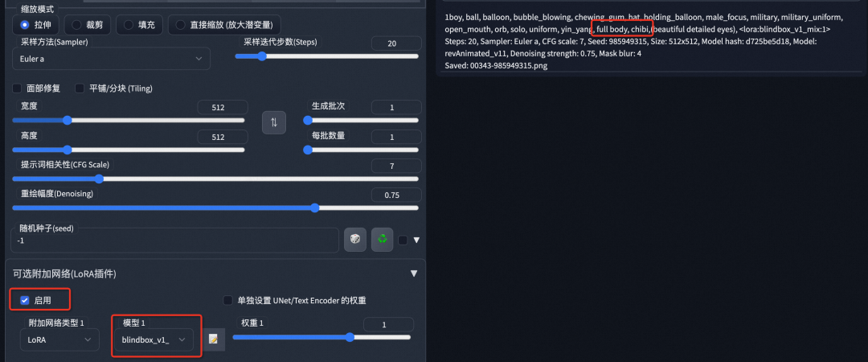868x362 pixels.
Task: Toggle separate UNet/Text Encoder weights checkbox
Action: 227,301
